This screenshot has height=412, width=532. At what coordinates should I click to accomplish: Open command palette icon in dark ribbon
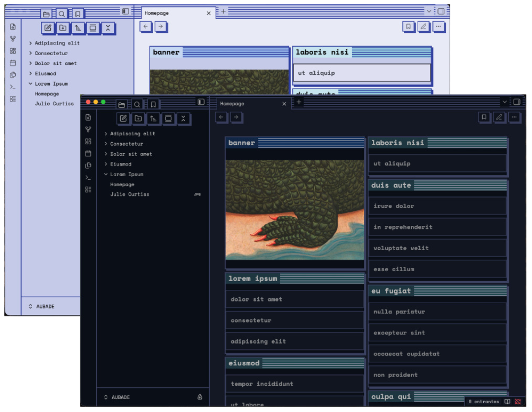88,177
